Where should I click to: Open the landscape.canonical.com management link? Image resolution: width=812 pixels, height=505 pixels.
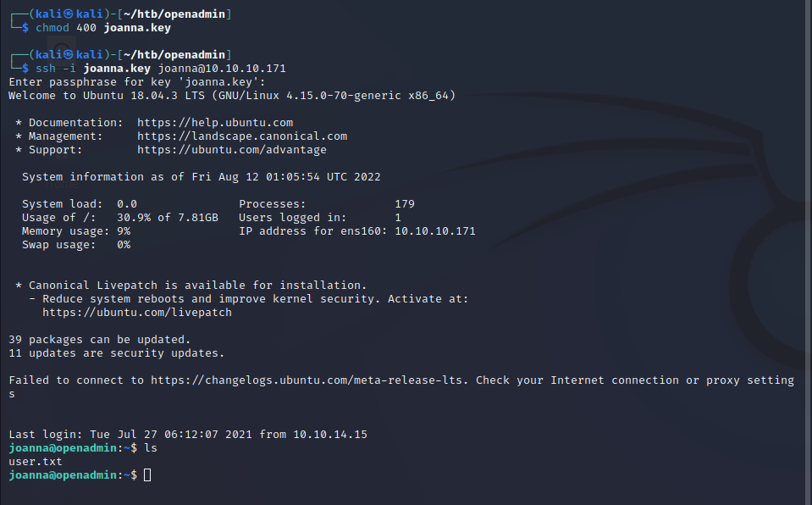click(242, 136)
